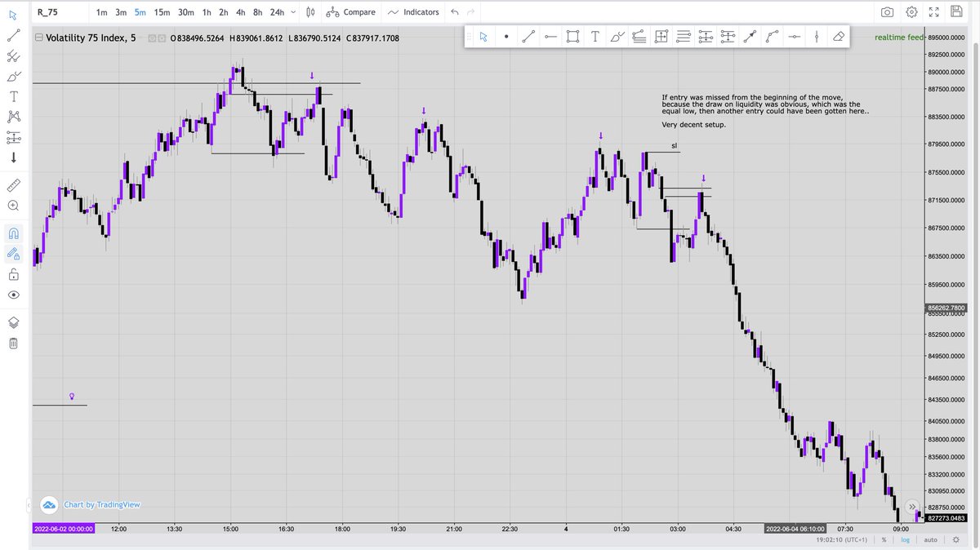980x550 pixels.
Task: Select the Trend Line tool from left sidebar
Action: click(x=13, y=35)
